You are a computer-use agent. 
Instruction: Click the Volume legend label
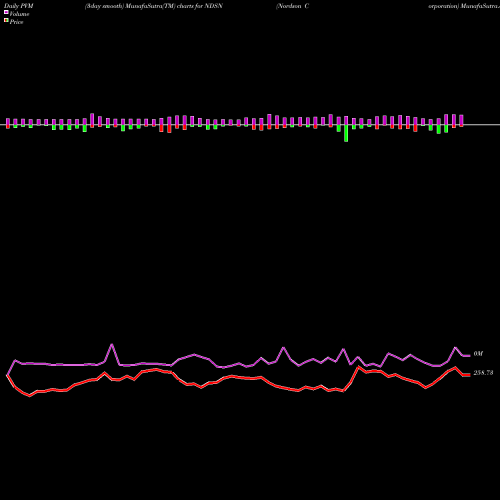point(19,14)
